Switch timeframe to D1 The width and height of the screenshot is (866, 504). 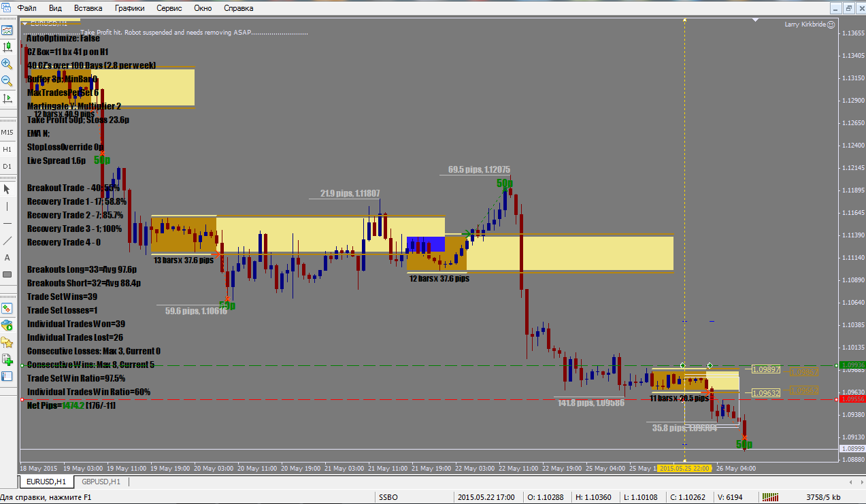(x=7, y=166)
